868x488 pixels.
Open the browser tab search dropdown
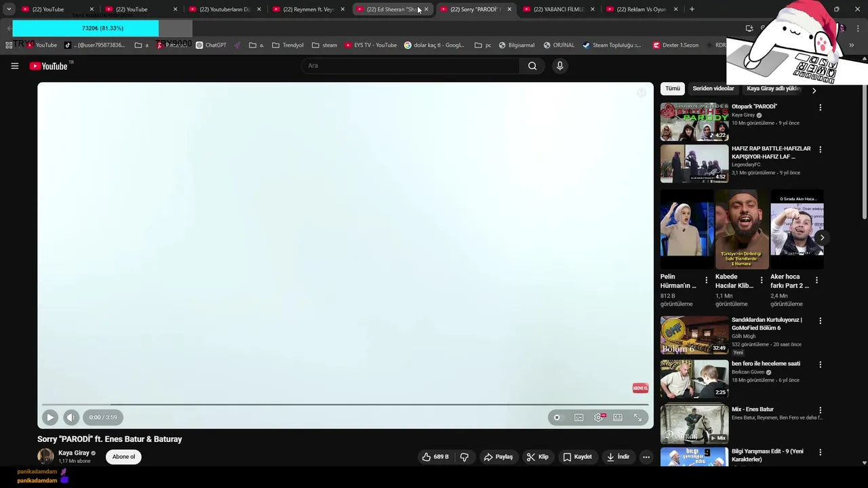pyautogui.click(x=9, y=9)
